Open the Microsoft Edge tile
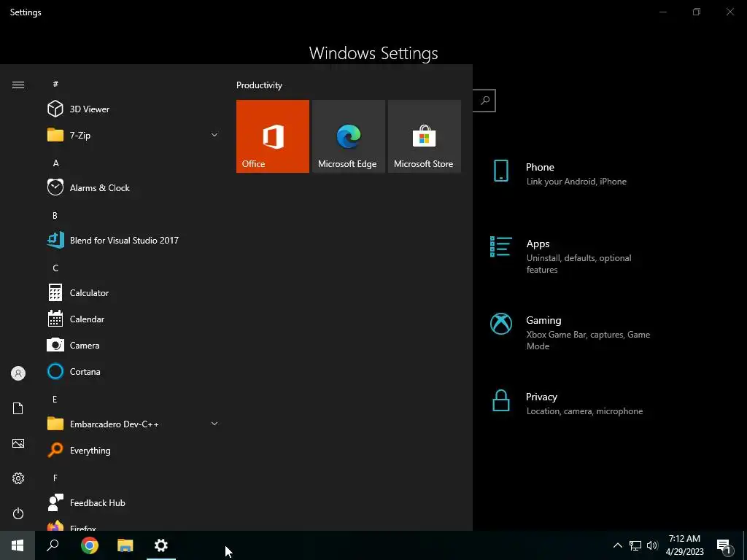This screenshot has width=747, height=560. pyautogui.click(x=348, y=136)
